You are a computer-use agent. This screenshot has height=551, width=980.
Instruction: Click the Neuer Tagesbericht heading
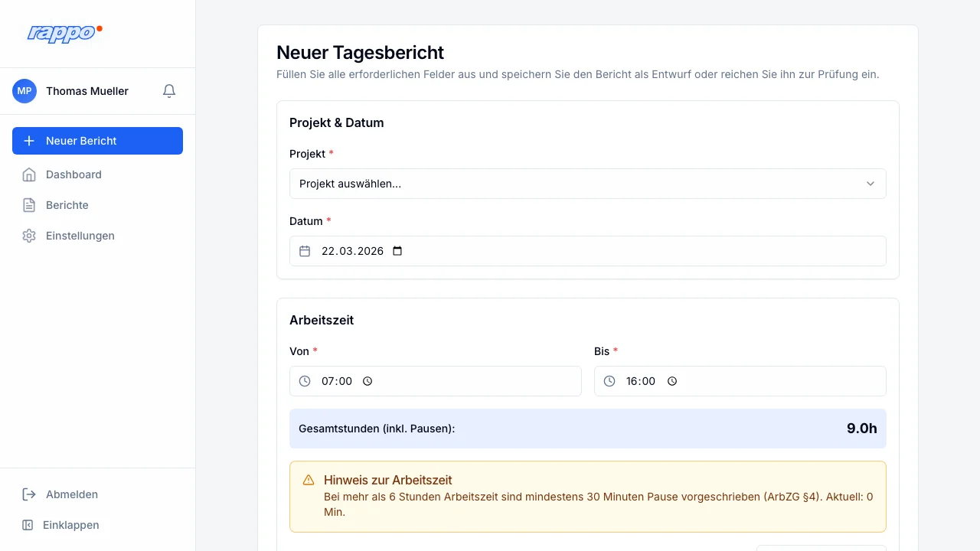pyautogui.click(x=361, y=53)
